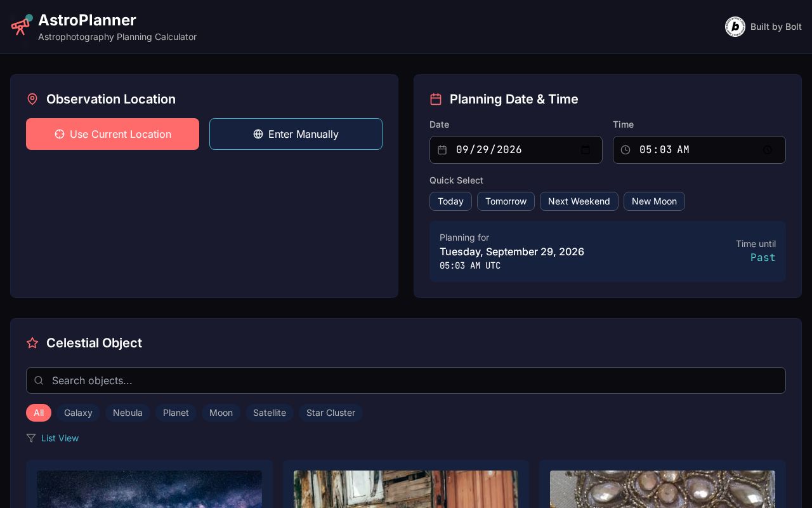
Task: Open the Milky Way night sky thumbnail
Action: [x=149, y=489]
